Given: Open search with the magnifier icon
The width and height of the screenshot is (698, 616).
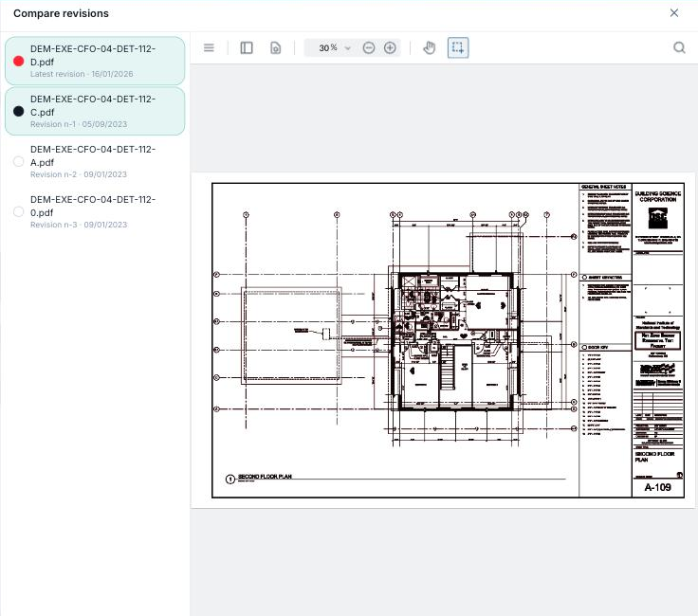Looking at the screenshot, I should pos(679,47).
